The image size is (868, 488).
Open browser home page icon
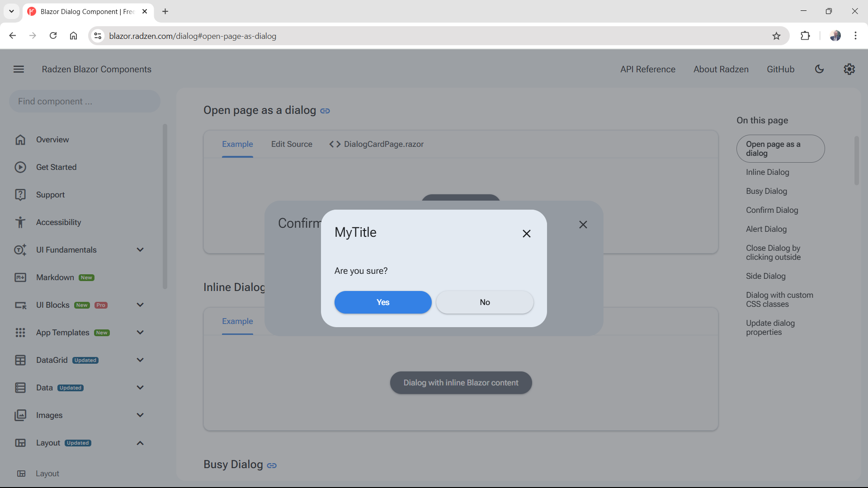point(73,36)
